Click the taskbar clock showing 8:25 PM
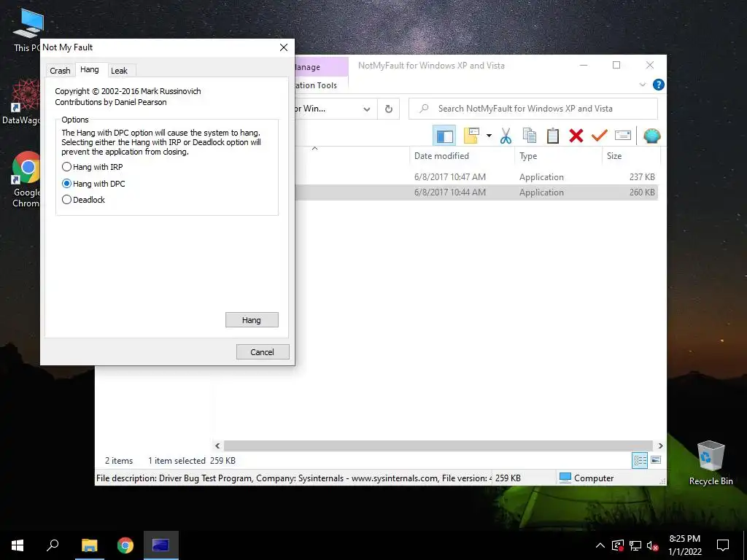 click(x=684, y=545)
